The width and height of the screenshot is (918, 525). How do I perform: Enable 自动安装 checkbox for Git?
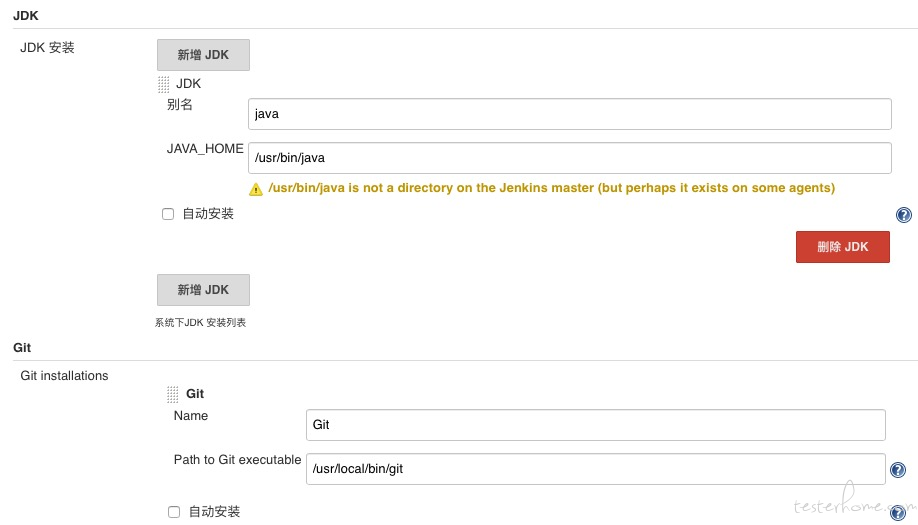click(174, 512)
